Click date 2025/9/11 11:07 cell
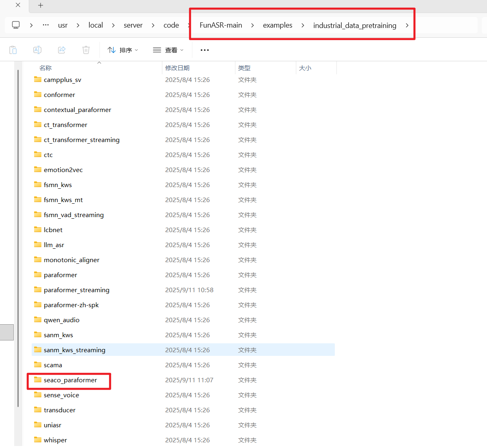The width and height of the screenshot is (487, 448). coord(189,380)
